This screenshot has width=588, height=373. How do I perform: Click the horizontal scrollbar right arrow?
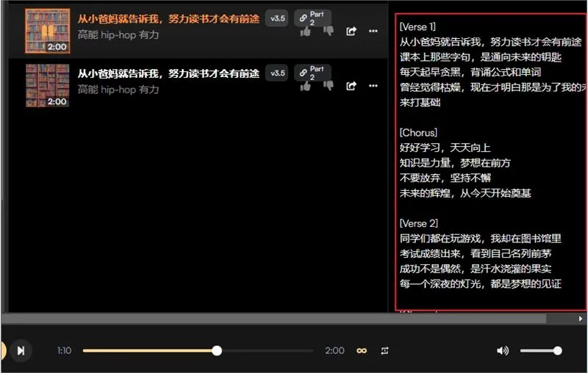581,319
